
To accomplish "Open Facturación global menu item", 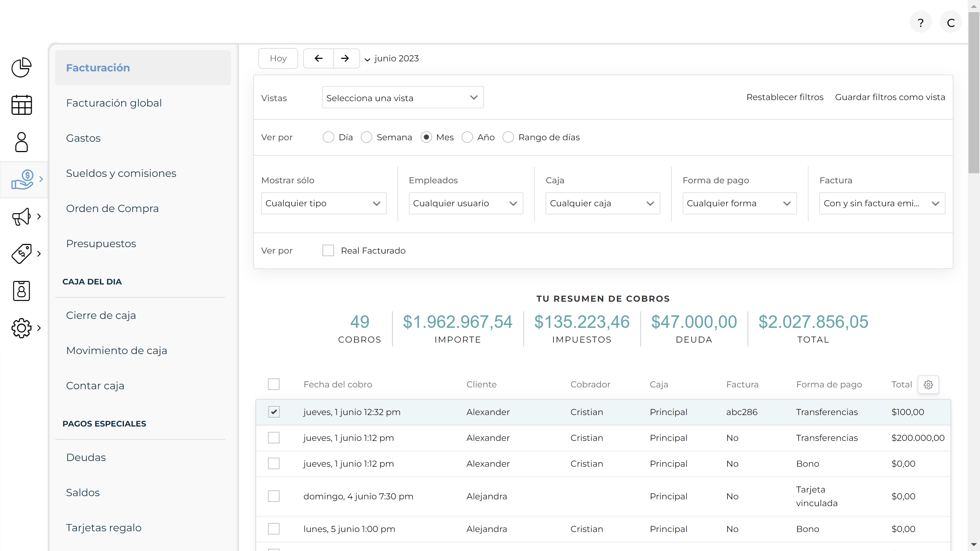I will point(114,103).
